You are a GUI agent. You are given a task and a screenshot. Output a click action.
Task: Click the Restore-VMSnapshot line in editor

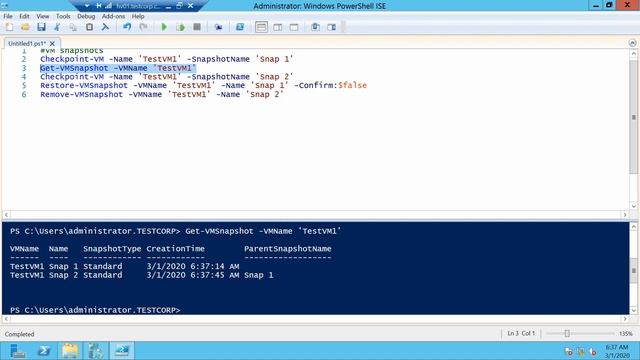203,85
